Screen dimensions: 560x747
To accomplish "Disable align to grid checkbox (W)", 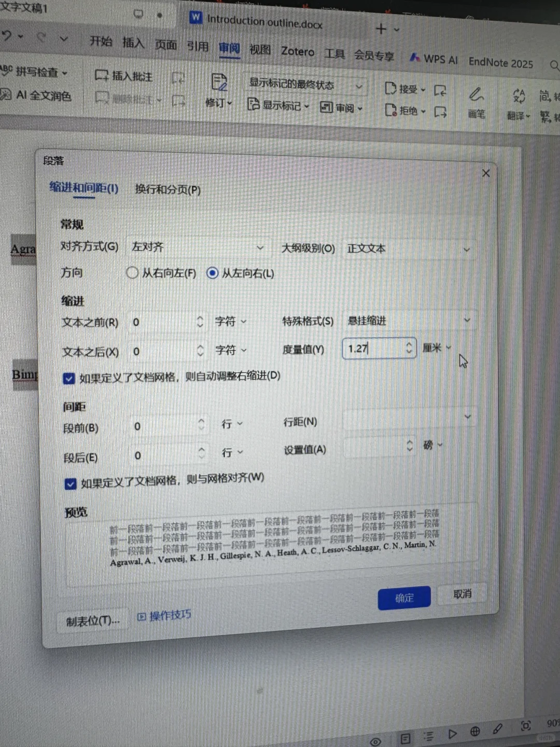I will [71, 484].
